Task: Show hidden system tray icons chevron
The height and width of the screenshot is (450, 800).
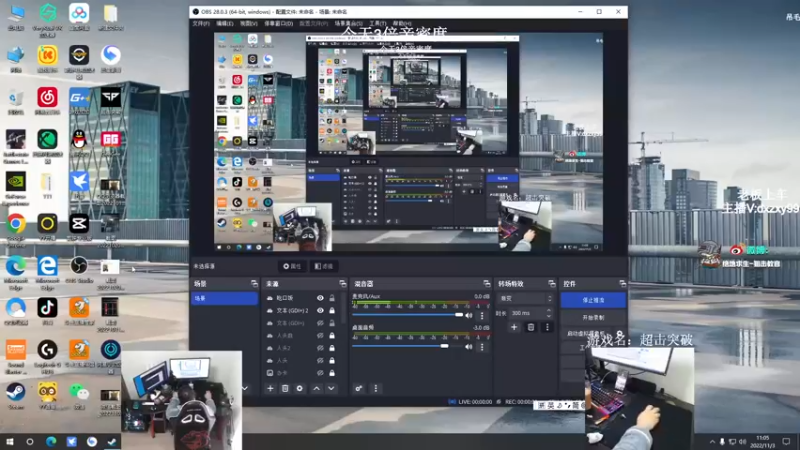Action: 712,442
